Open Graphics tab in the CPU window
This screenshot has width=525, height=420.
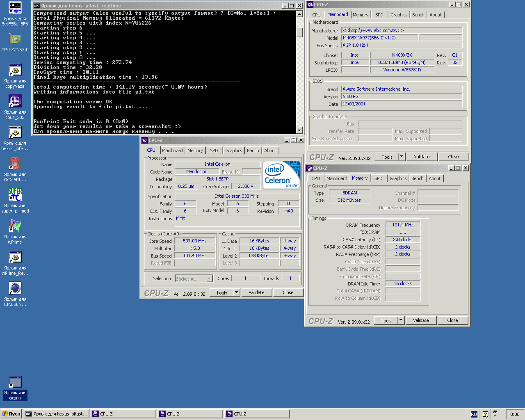(x=234, y=151)
